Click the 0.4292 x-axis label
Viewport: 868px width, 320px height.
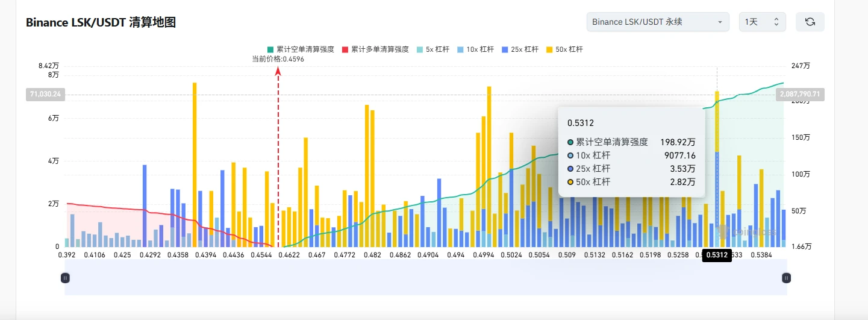pos(150,255)
